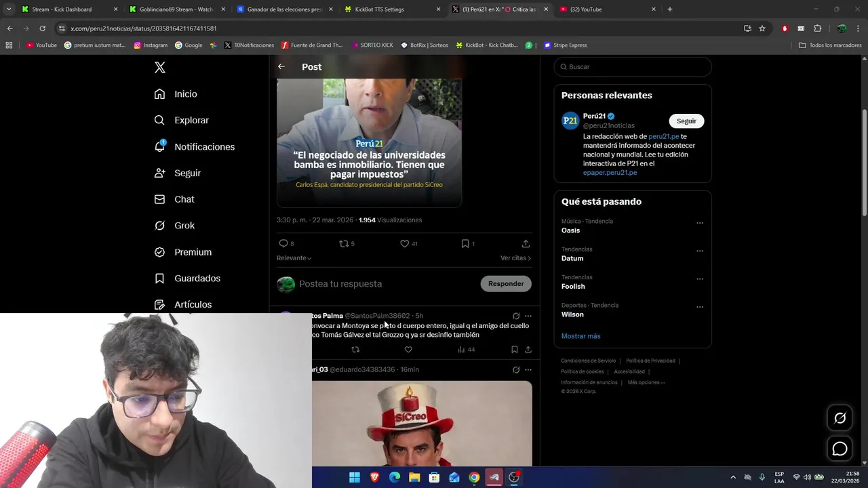The image size is (868, 488).
Task: Open a new browser tab
Action: tap(670, 9)
